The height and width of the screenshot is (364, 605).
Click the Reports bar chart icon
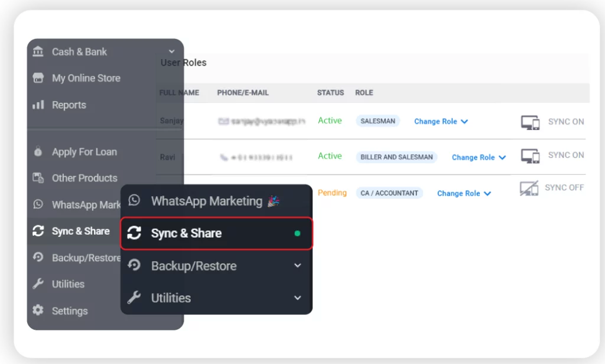coord(38,105)
